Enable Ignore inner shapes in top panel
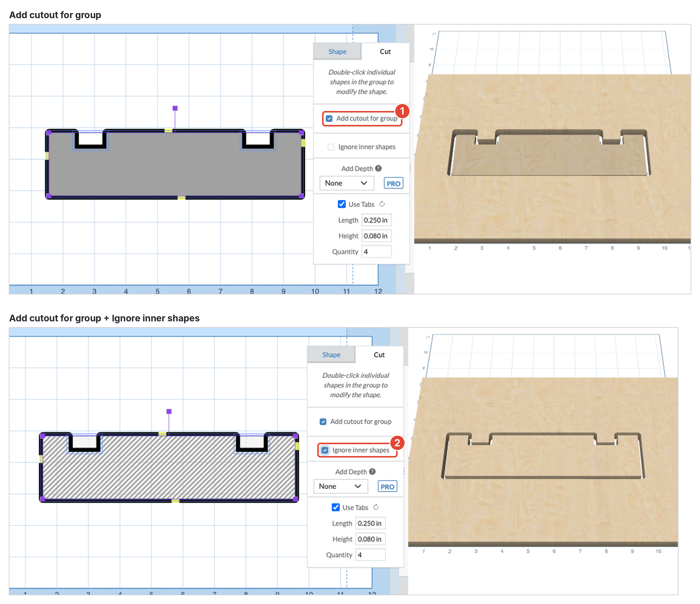This screenshot has width=700, height=604. (x=331, y=147)
